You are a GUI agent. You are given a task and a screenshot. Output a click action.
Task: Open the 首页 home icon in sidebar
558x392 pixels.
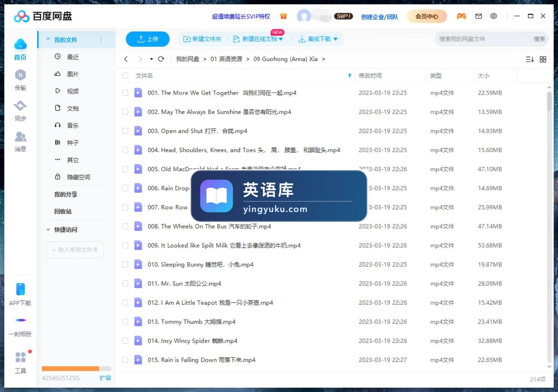[x=20, y=45]
